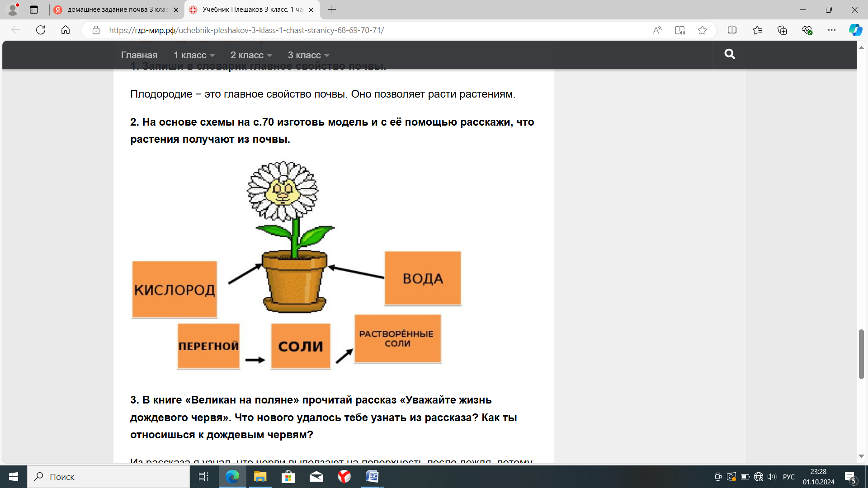Image resolution: width=868 pixels, height=488 pixels.
Task: Expand the '2 класс' dropdown menu
Action: point(251,55)
